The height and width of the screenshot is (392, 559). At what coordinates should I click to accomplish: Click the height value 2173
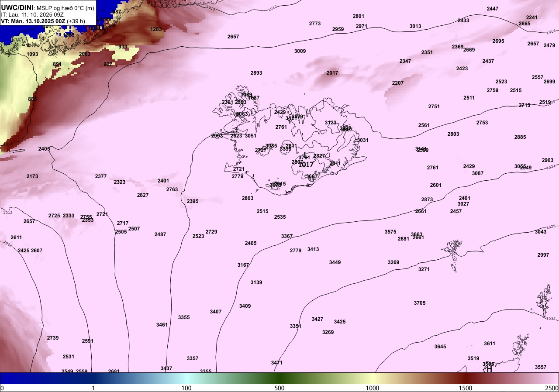click(x=32, y=176)
